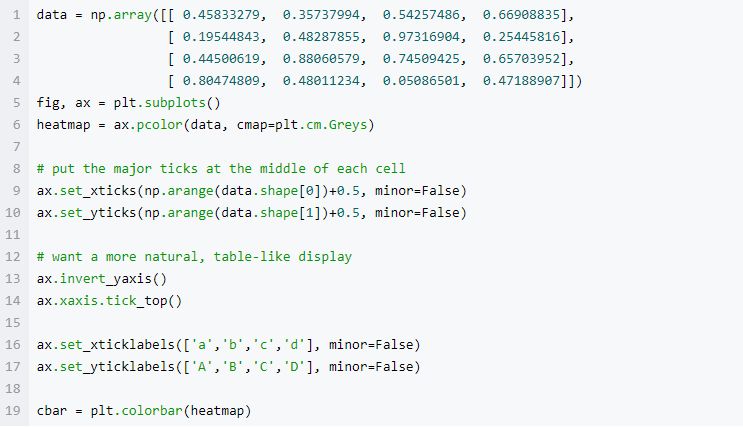
Task: Click the table-like display comment
Action: click(x=194, y=257)
